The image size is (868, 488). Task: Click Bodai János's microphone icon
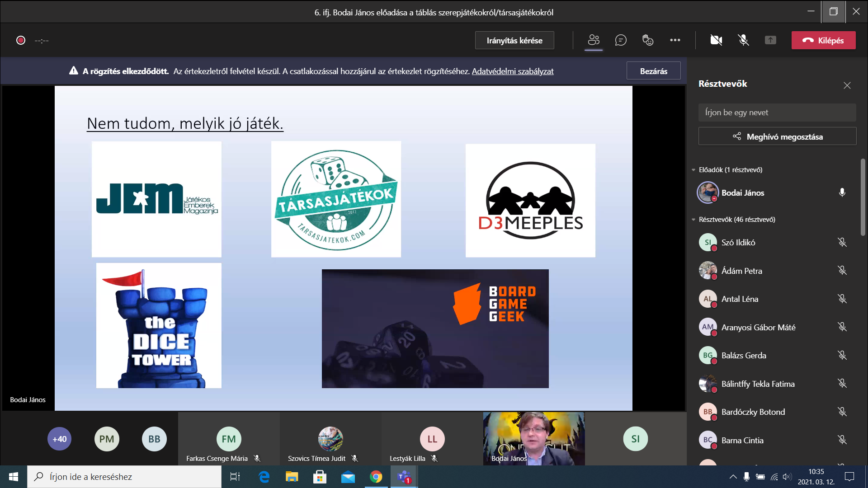pos(842,192)
